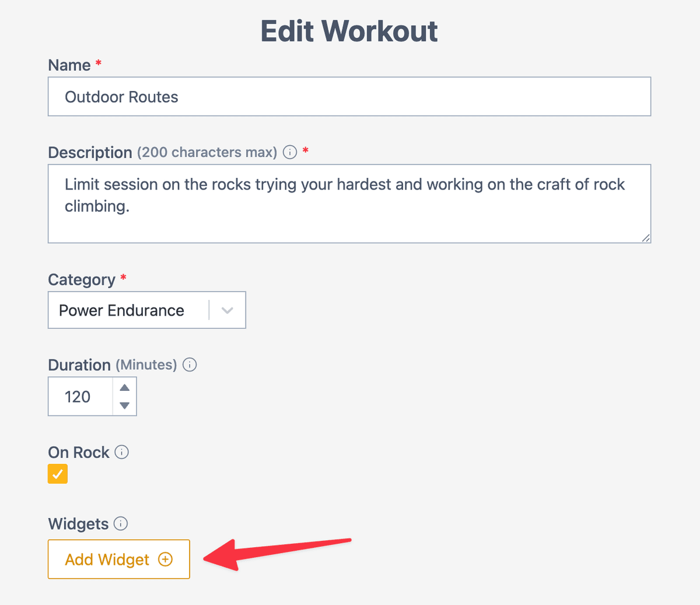Uncheck the On Rock checkbox
The image size is (700, 605).
click(58, 474)
